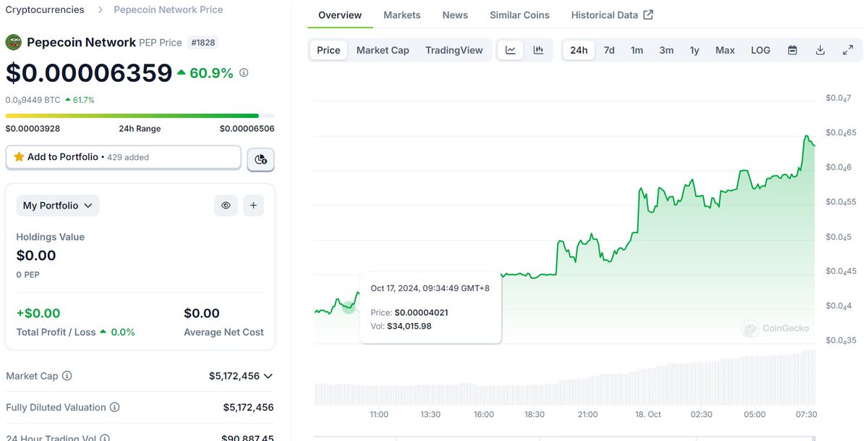The height and width of the screenshot is (441, 868).
Task: Open the Historical Data tab
Action: pos(612,14)
